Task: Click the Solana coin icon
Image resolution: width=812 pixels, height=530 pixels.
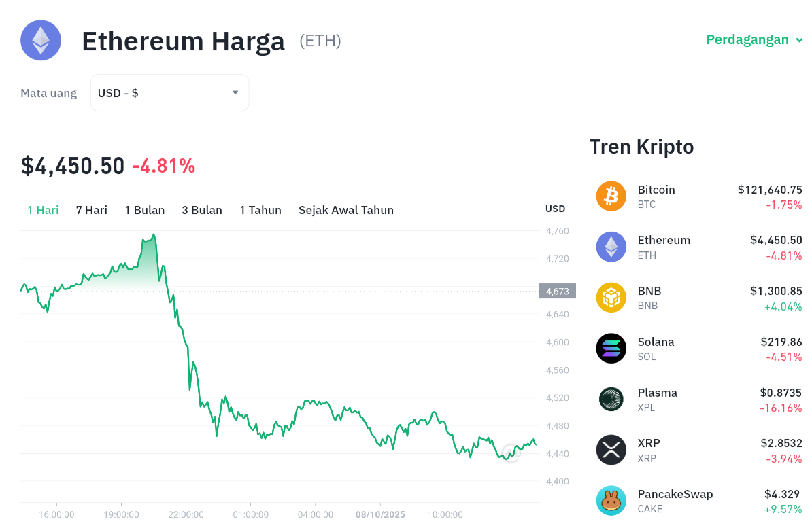Action: pyautogui.click(x=611, y=349)
